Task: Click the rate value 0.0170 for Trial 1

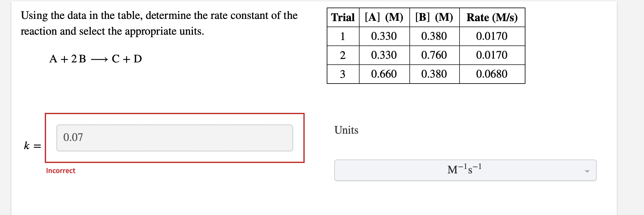Action: (492, 36)
